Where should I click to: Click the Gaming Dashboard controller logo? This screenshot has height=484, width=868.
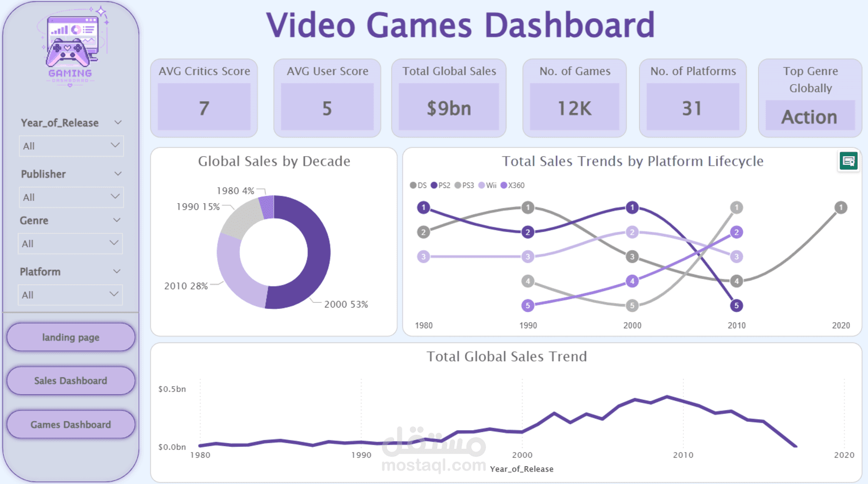71,47
